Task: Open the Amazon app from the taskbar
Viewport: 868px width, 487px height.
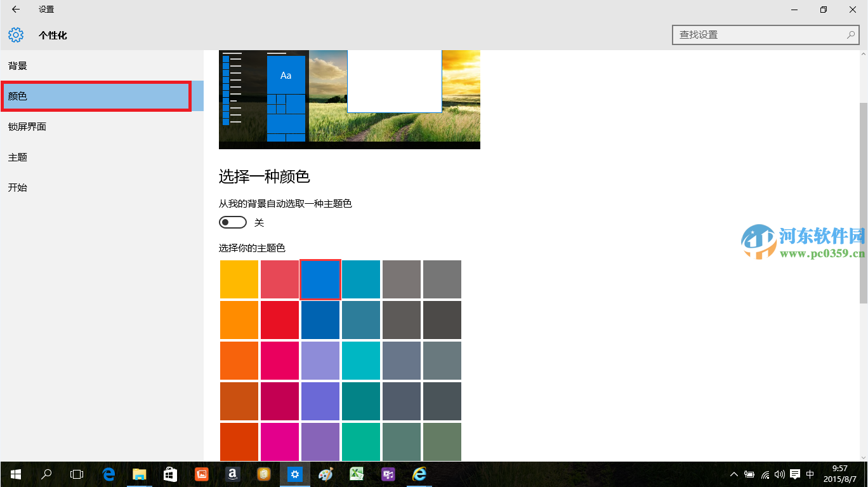Action: click(232, 474)
